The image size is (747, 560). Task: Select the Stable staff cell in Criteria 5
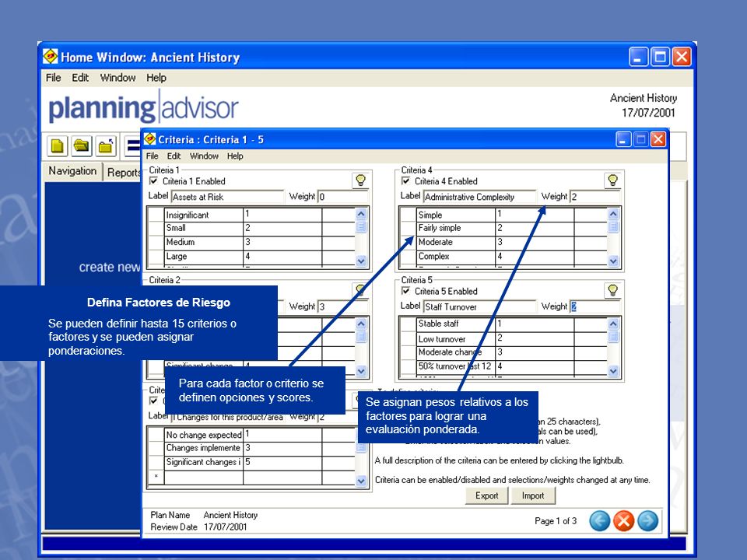click(x=456, y=324)
